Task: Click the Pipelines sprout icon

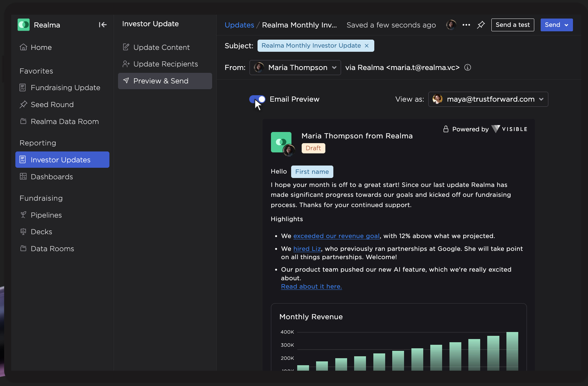Action: tap(23, 215)
